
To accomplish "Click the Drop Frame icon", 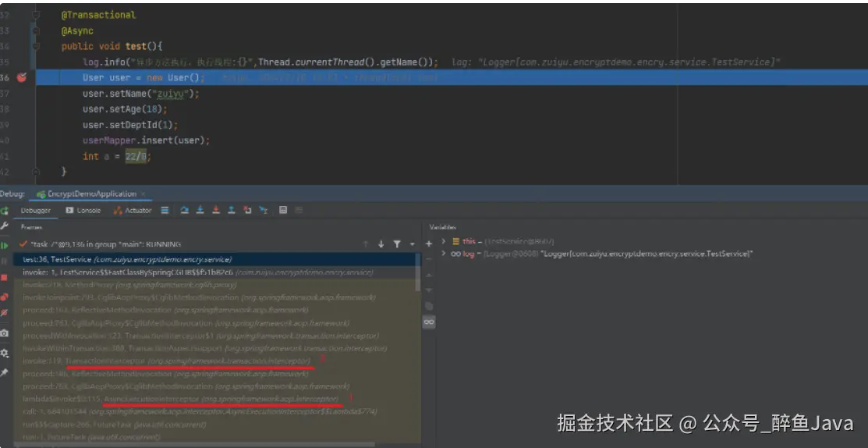I will pos(247,211).
